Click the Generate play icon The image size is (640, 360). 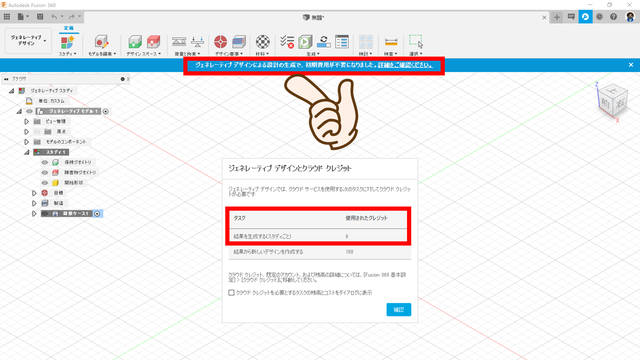pyautogui.click(x=305, y=42)
